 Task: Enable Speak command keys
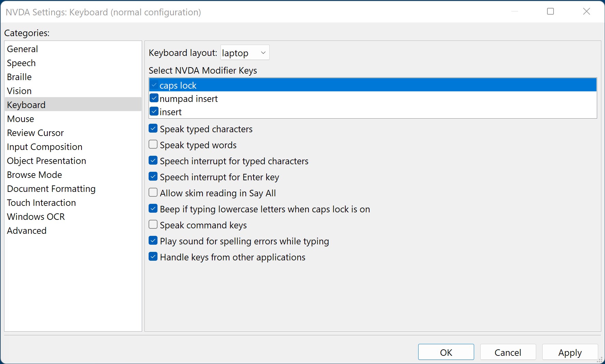pos(153,224)
